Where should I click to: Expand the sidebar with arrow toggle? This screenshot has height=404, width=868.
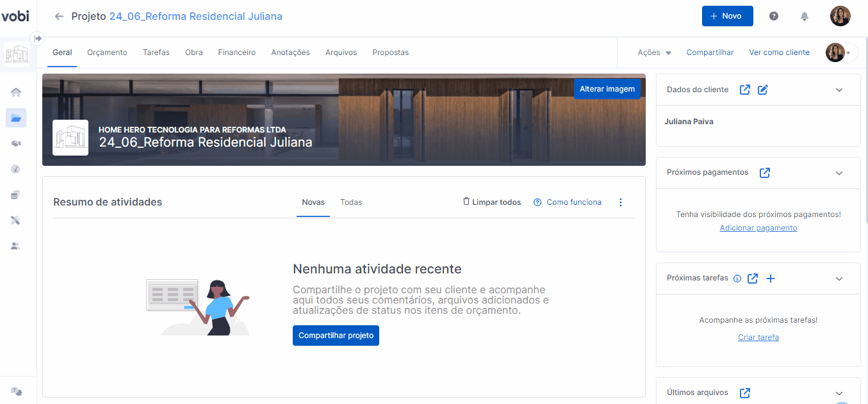point(37,38)
